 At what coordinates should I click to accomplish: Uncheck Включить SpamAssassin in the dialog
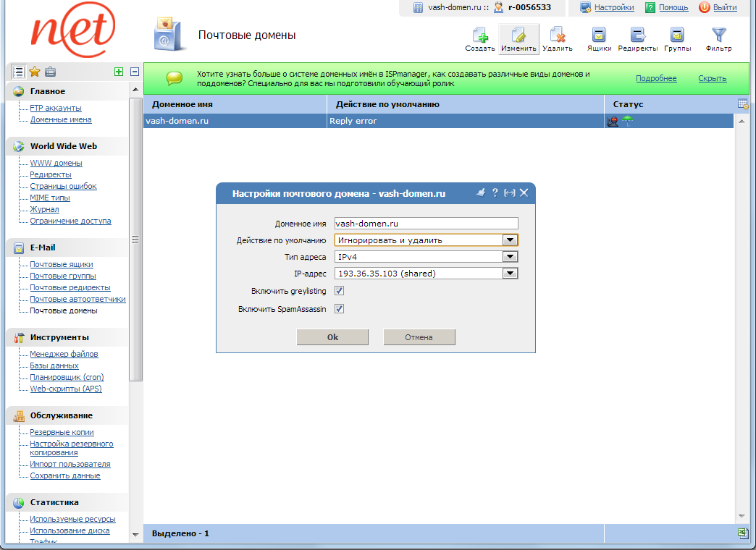pyautogui.click(x=340, y=308)
